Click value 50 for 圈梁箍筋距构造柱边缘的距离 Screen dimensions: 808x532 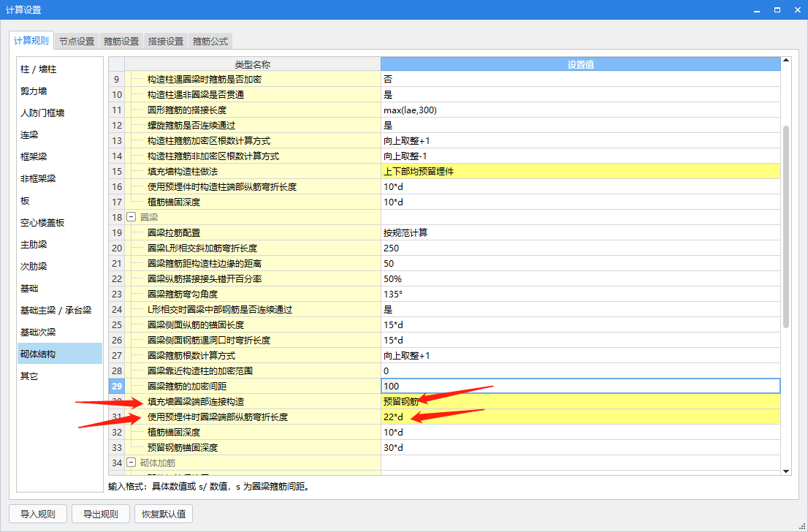581,263
